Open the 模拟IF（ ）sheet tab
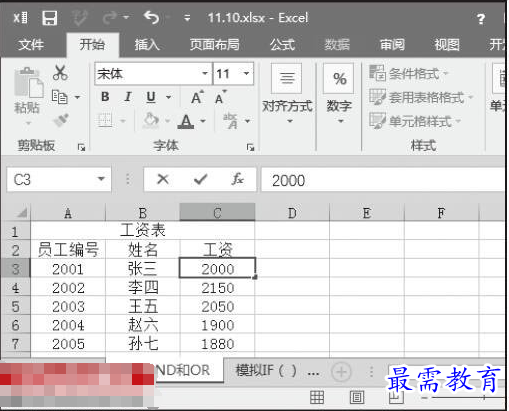The width and height of the screenshot is (509, 411). pyautogui.click(x=266, y=370)
